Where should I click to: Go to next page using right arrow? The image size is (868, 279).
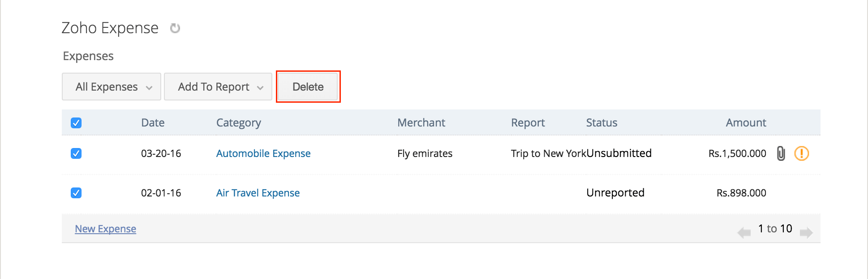coord(806,232)
